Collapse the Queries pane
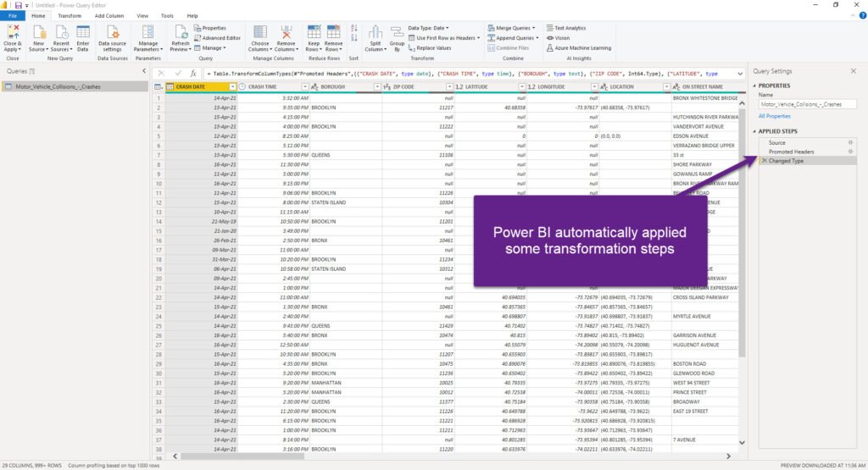The width and height of the screenshot is (868, 470). point(144,71)
